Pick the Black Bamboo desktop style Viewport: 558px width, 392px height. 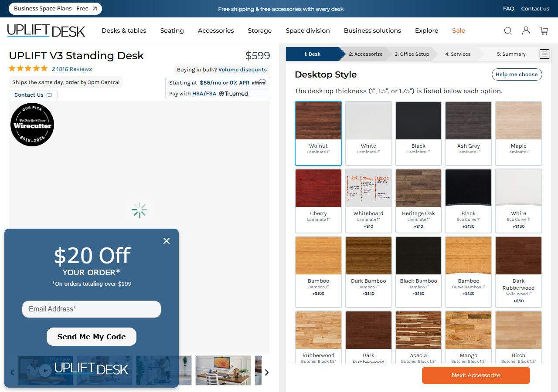[418, 268]
